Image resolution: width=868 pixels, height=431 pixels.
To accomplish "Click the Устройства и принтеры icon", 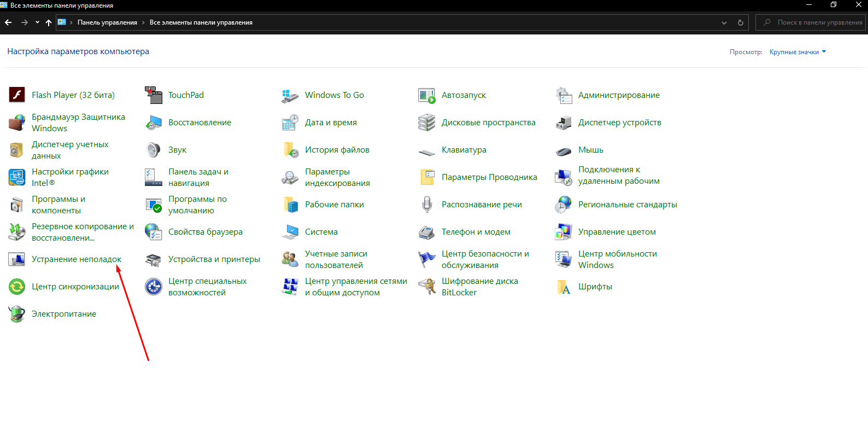I will [154, 259].
